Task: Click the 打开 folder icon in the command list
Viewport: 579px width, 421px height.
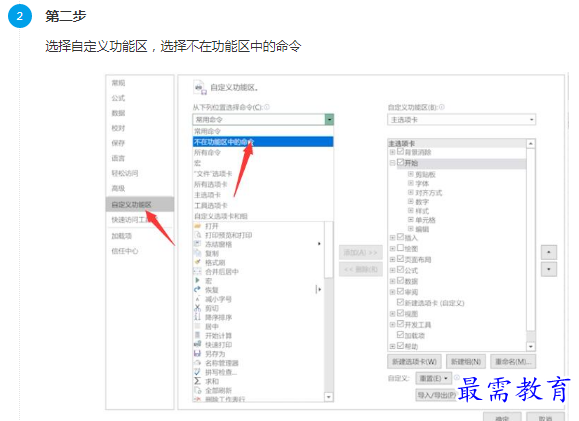Action: (x=198, y=226)
